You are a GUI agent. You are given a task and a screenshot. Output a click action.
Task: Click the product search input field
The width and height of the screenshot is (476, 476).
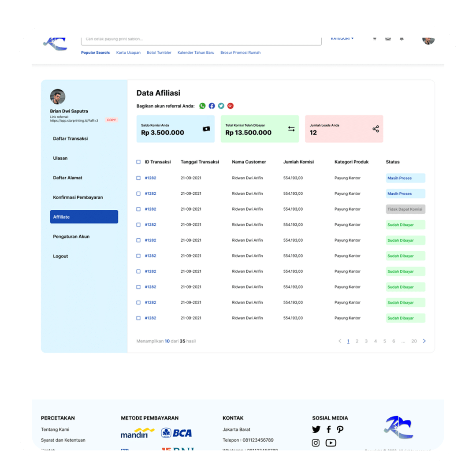click(201, 40)
